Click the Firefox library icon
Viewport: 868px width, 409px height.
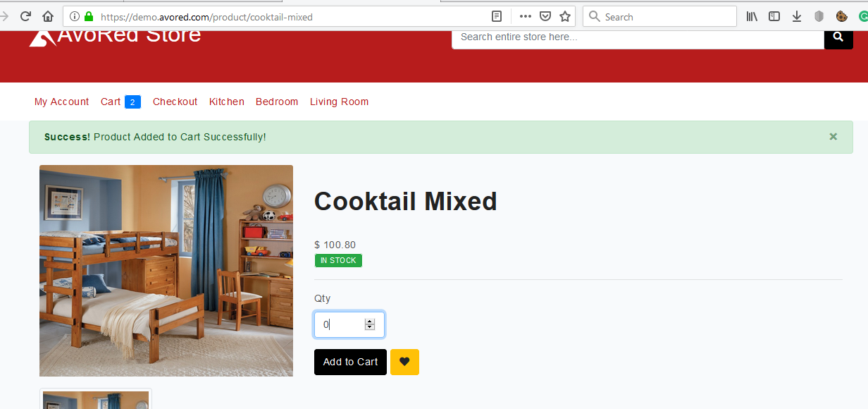coord(751,16)
